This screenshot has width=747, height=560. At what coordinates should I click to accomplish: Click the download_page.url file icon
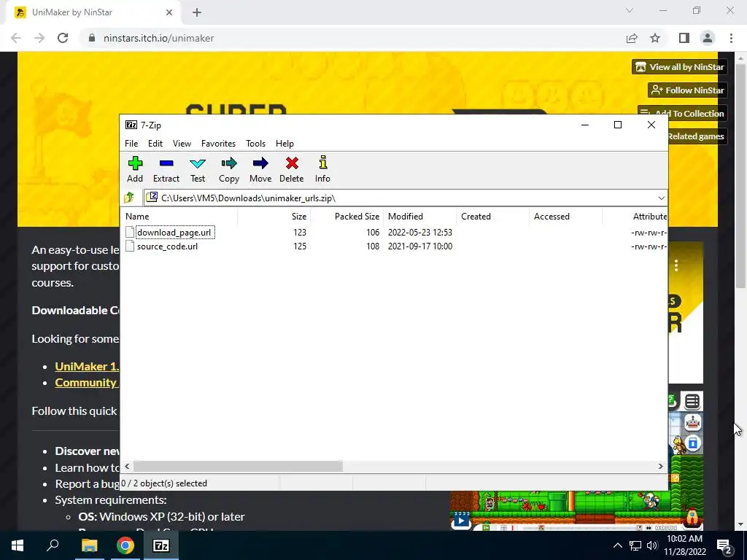pos(130,233)
